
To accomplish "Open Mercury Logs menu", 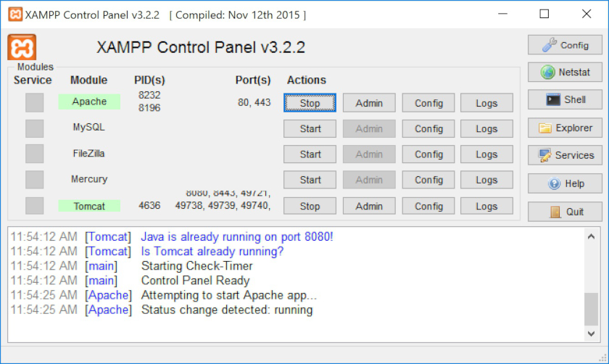I will coord(486,180).
